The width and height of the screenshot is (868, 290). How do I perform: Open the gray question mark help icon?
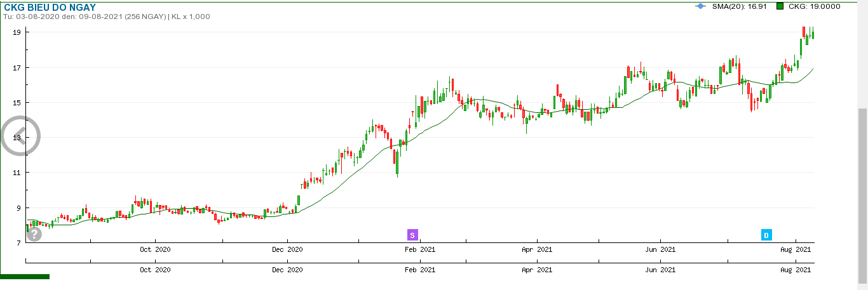pos(34,234)
